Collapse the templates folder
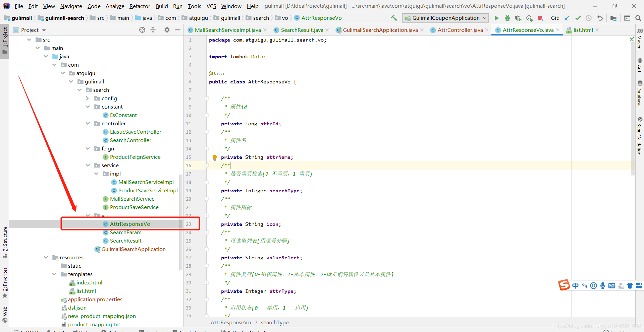 pos(54,274)
